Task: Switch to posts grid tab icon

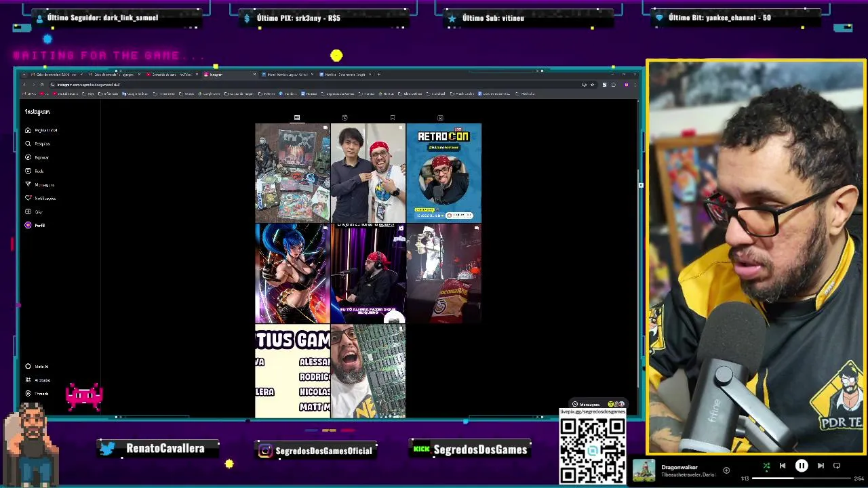Action: [297, 118]
